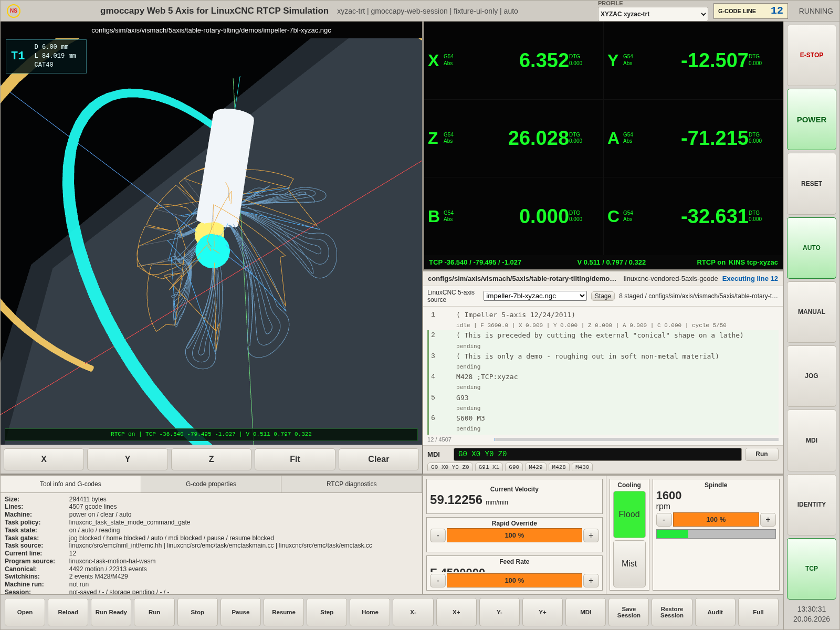The width and height of the screenshot is (840, 630).
Task: Toggle TCP kinematics mode
Action: click(x=811, y=569)
